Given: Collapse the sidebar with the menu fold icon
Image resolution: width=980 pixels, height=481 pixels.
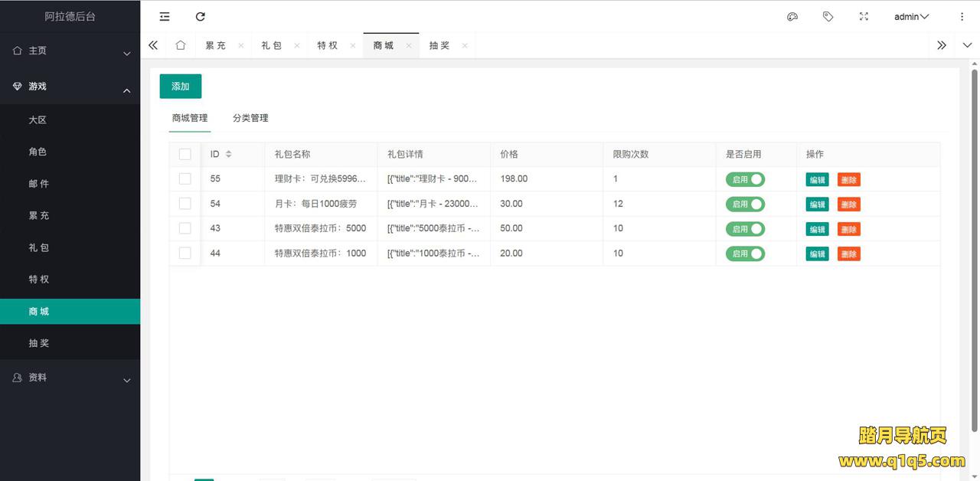Looking at the screenshot, I should [165, 17].
